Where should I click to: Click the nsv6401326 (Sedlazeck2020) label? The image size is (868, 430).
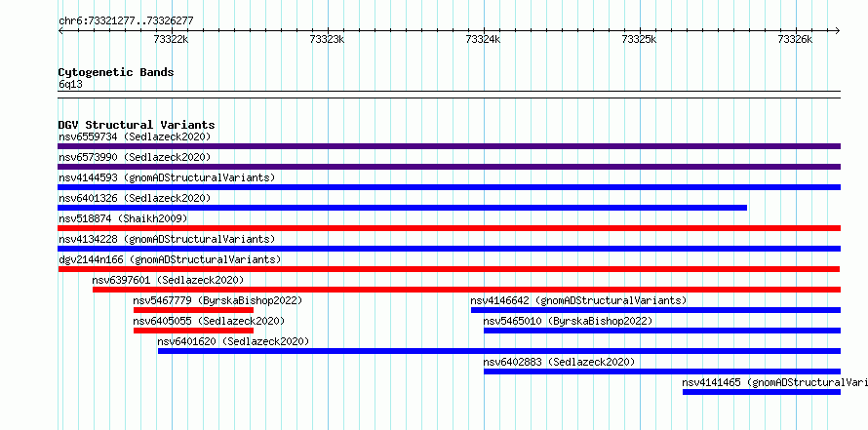[135, 198]
